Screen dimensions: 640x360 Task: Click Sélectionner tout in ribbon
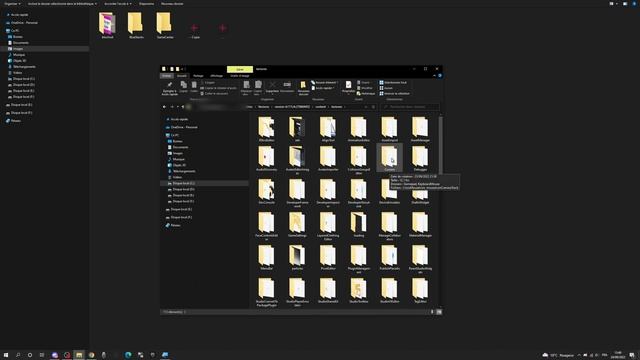(x=393, y=82)
